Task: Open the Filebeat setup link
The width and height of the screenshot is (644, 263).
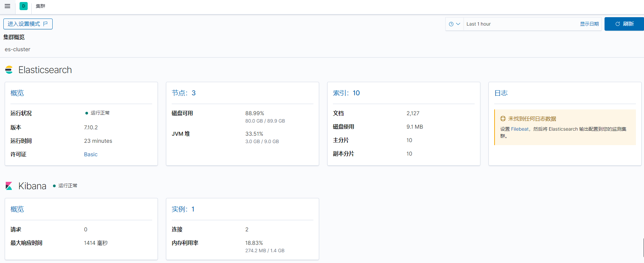Action: 520,129
